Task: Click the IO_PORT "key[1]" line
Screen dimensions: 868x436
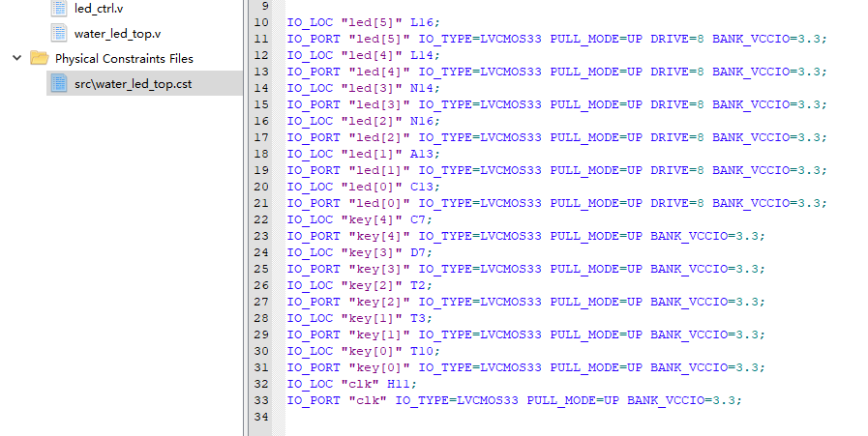Action: (x=525, y=334)
